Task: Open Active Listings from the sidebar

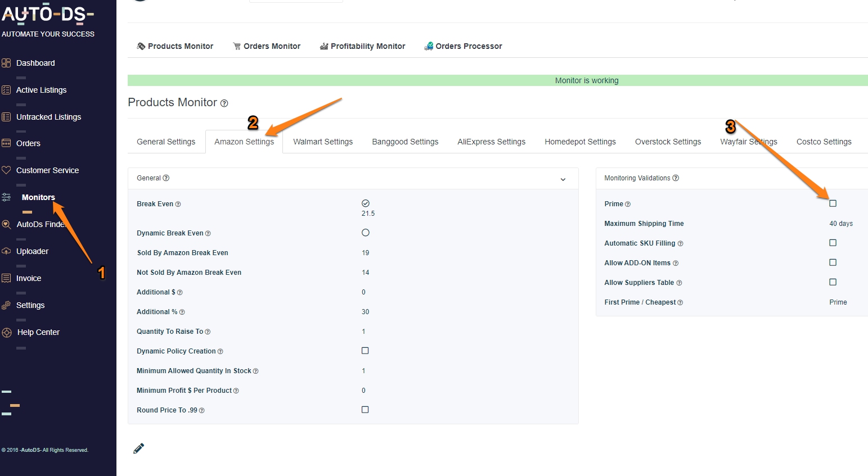Action: pyautogui.click(x=41, y=90)
